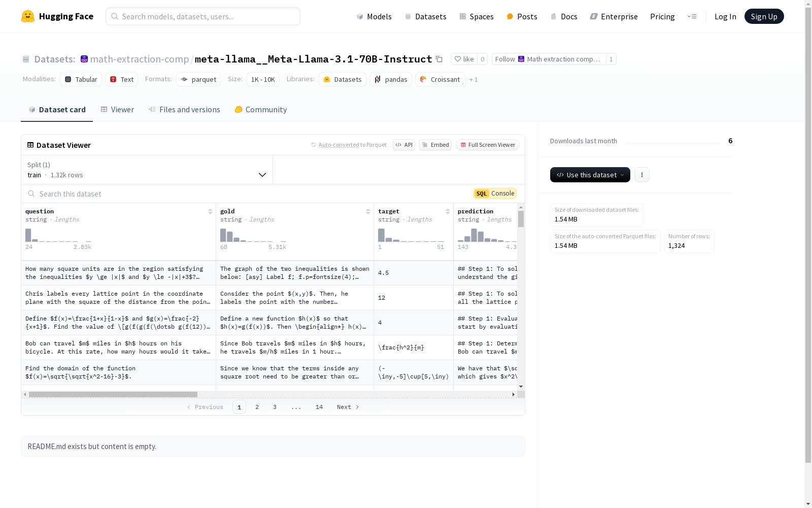
Task: Click Previous page in pagination
Action: click(206, 407)
